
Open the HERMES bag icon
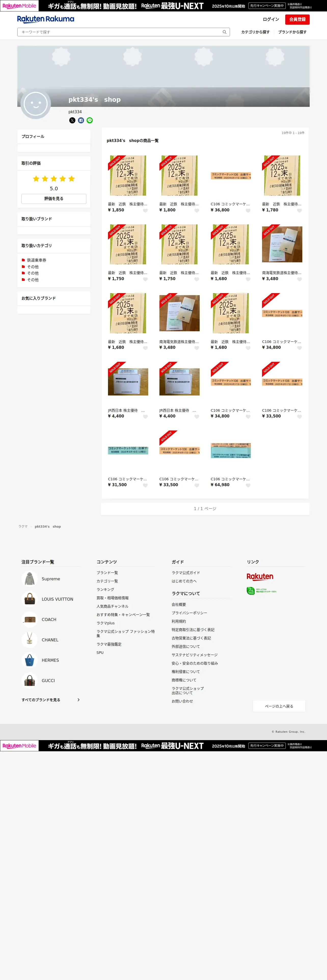coord(30,660)
